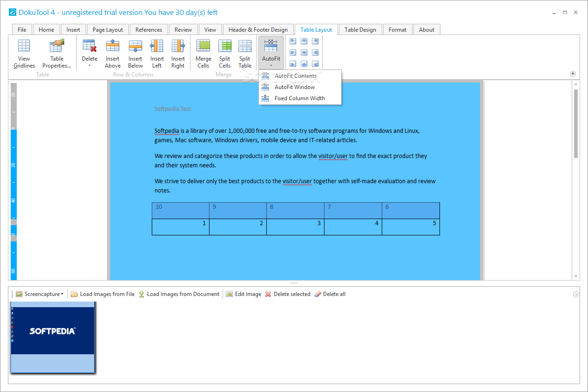Click the 'Softpedia Test' header text
The width and height of the screenshot is (588, 392).
point(173,109)
